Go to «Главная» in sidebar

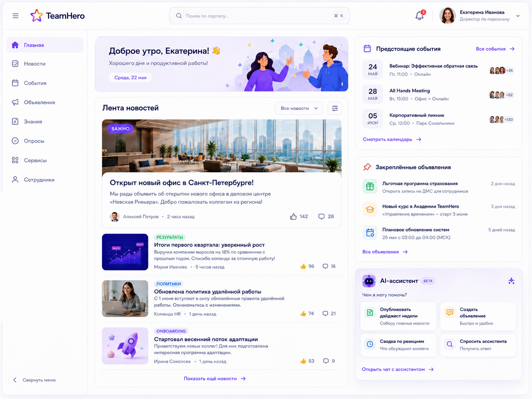point(45,45)
